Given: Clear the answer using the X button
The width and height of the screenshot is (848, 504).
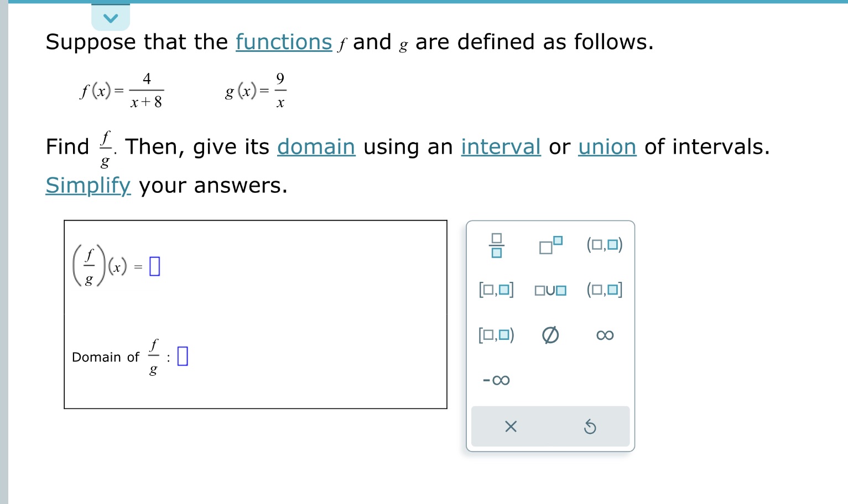Looking at the screenshot, I should (x=511, y=426).
